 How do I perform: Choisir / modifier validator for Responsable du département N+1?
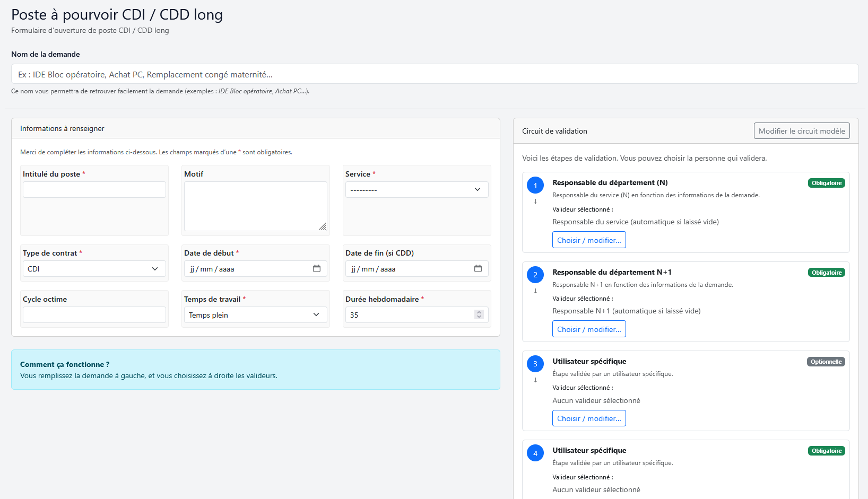coord(589,329)
